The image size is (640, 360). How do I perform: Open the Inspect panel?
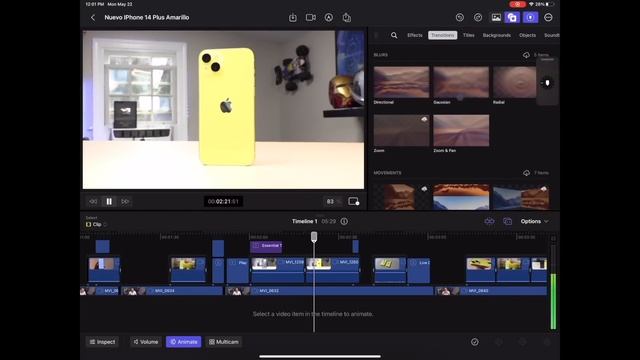click(102, 342)
